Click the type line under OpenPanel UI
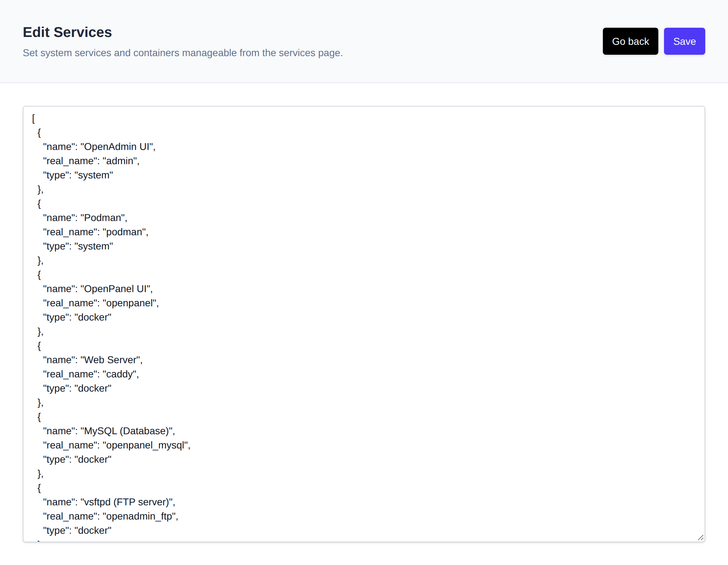Image resolution: width=728 pixels, height=565 pixels. click(77, 317)
